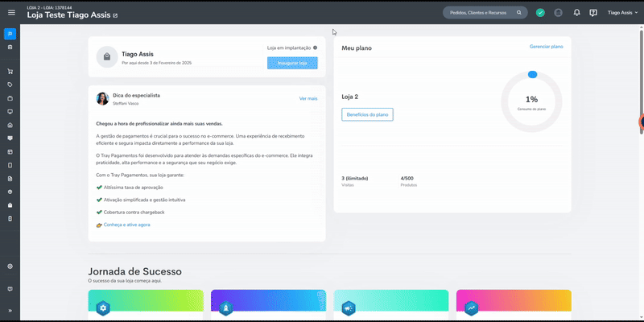The height and width of the screenshot is (322, 644).
Task: Open the clipboard sidebar icon below the flag
Action: (10, 47)
